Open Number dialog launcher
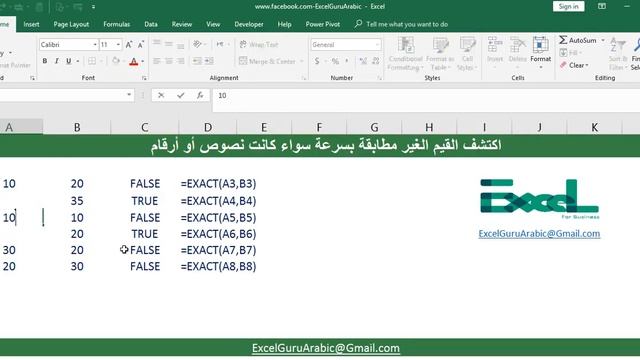 click(380, 78)
